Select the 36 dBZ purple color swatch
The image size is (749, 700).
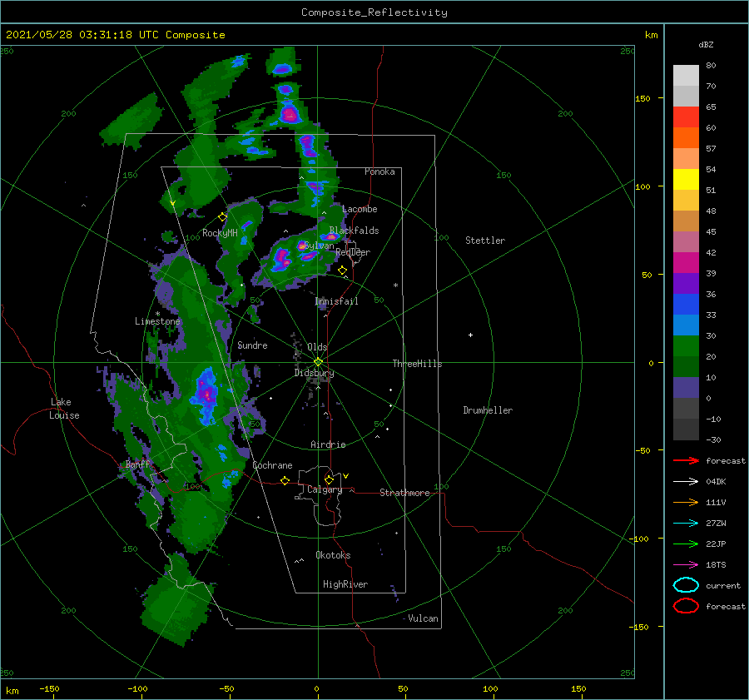tap(686, 283)
